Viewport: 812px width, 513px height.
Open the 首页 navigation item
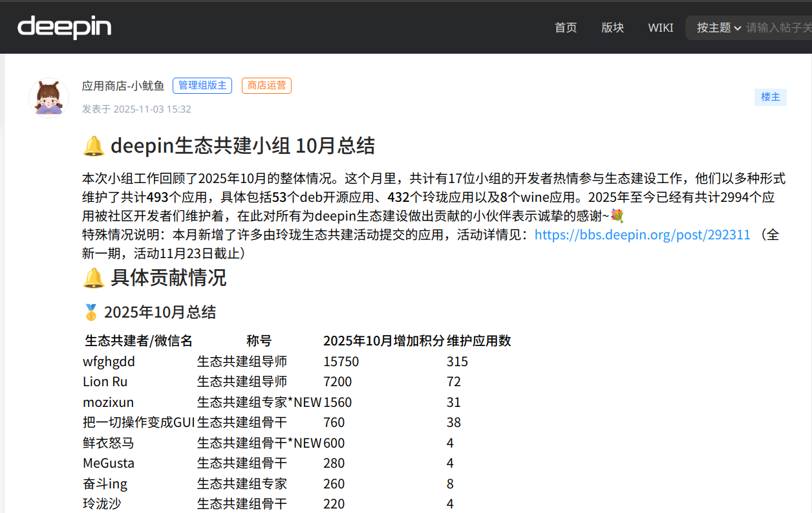566,28
